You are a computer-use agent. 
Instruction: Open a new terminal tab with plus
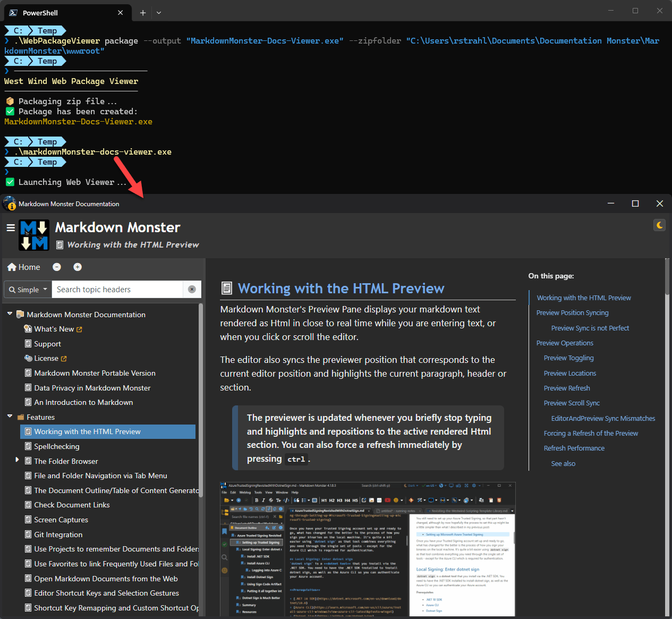[x=143, y=13]
